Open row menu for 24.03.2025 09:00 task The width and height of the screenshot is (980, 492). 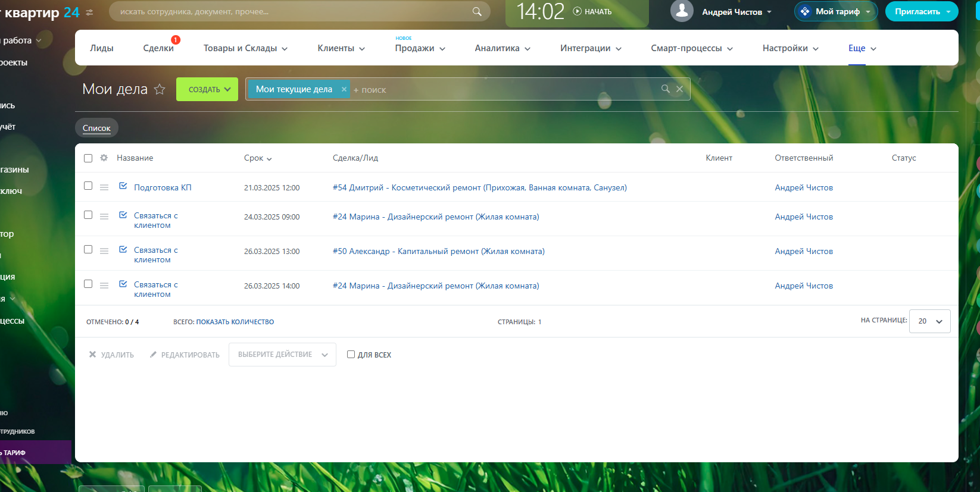[104, 217]
